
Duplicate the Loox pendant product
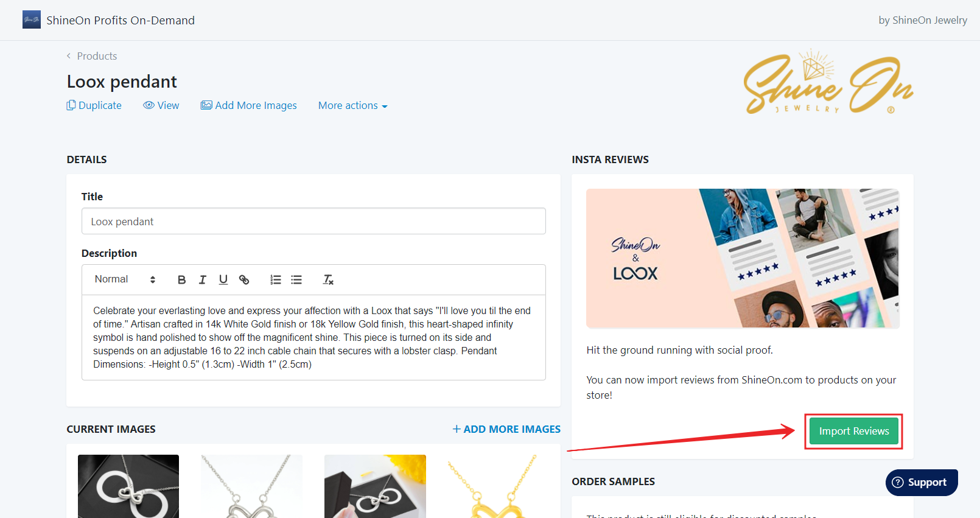pyautogui.click(x=94, y=105)
